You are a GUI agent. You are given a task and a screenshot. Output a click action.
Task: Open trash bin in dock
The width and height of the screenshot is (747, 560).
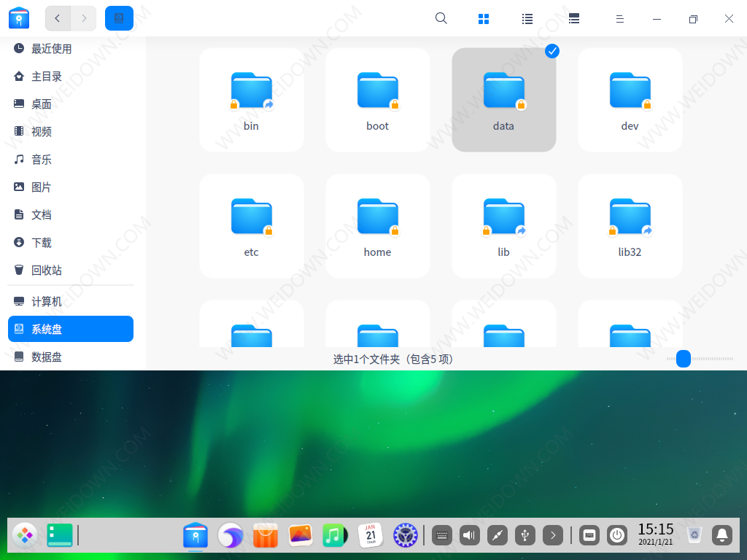point(694,535)
